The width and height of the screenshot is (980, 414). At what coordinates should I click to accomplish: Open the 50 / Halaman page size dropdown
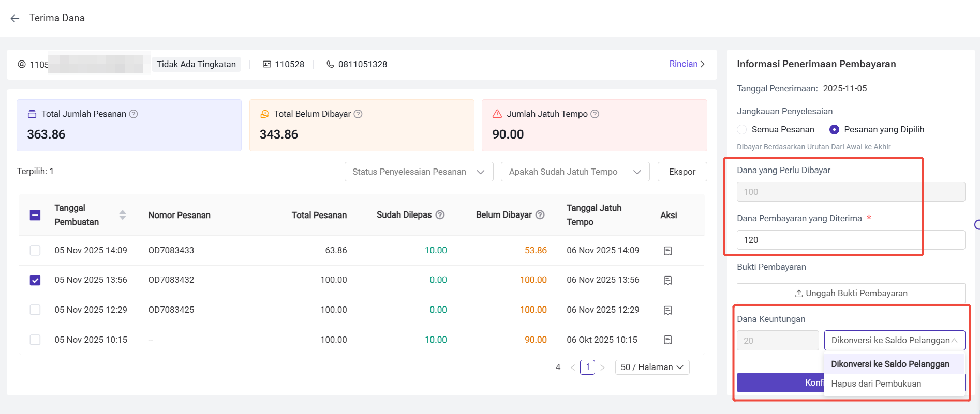coord(652,367)
